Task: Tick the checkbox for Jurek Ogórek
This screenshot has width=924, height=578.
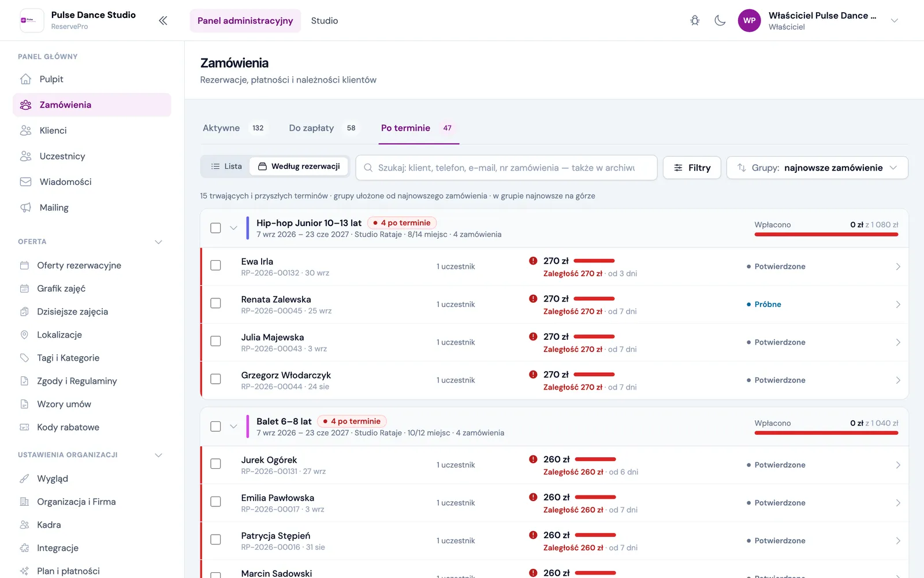Action: [215, 464]
